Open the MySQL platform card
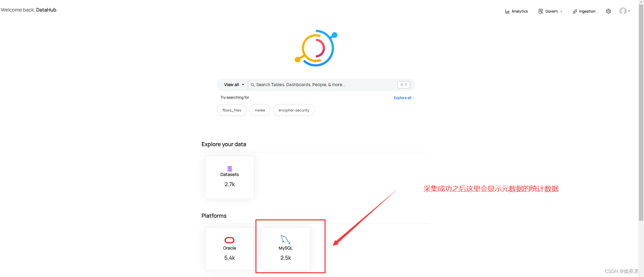 click(x=286, y=249)
